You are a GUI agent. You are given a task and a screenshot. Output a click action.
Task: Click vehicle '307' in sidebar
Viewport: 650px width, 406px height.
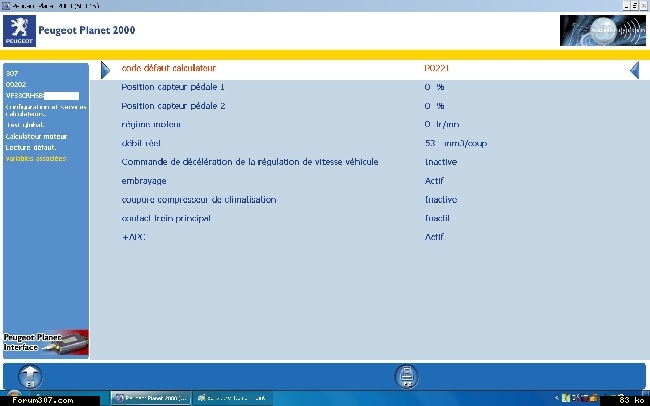[x=12, y=73]
